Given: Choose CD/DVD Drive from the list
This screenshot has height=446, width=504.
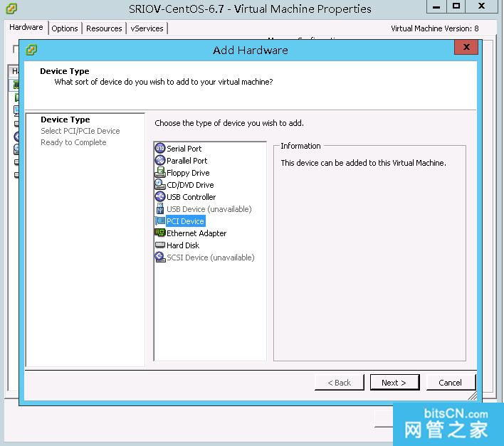Looking at the screenshot, I should 190,185.
